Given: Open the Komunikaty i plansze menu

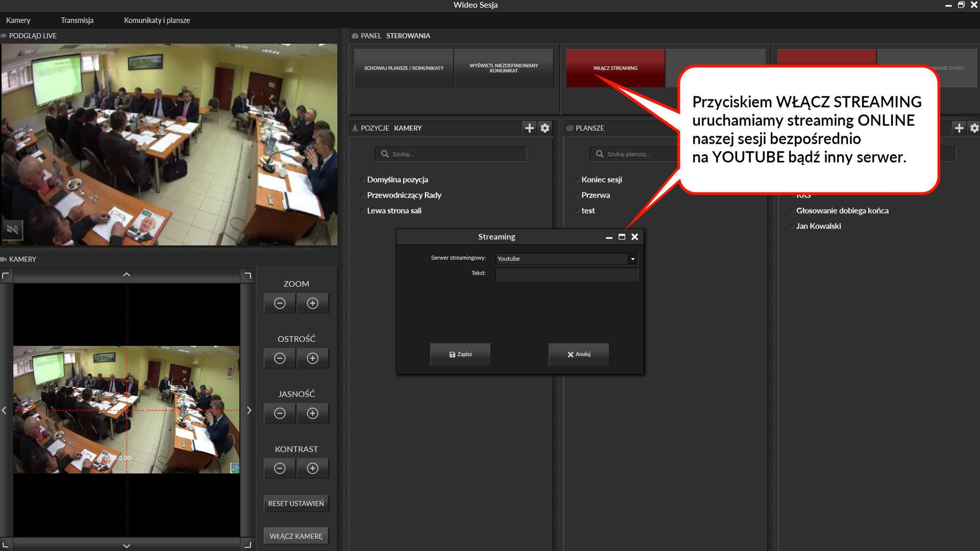Looking at the screenshot, I should pos(157,20).
